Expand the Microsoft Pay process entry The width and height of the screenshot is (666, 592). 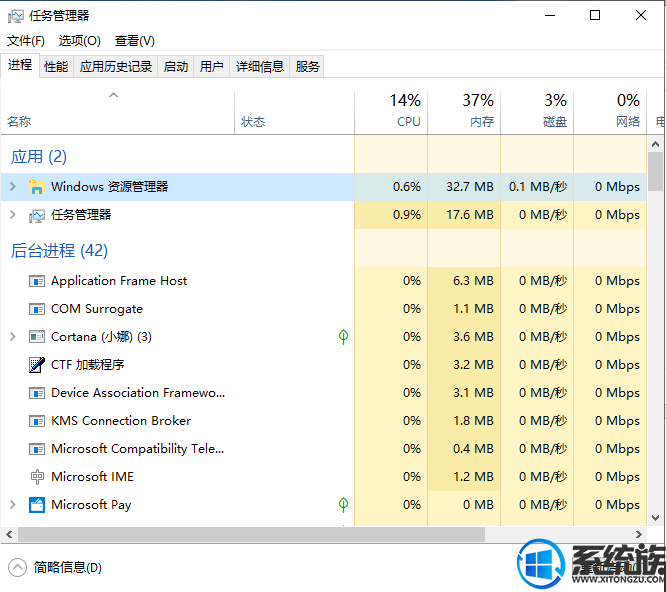(x=13, y=505)
